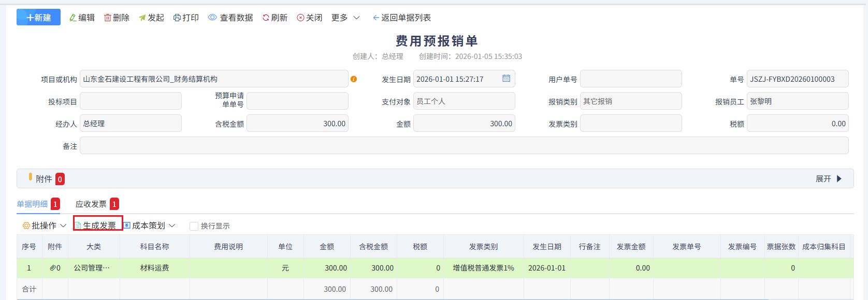Select the 单据明细 tab
The image size is (868, 300).
click(x=32, y=204)
